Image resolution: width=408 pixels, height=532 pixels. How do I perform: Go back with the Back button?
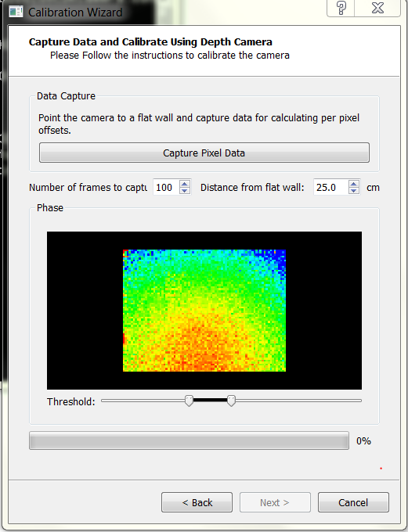point(197,502)
